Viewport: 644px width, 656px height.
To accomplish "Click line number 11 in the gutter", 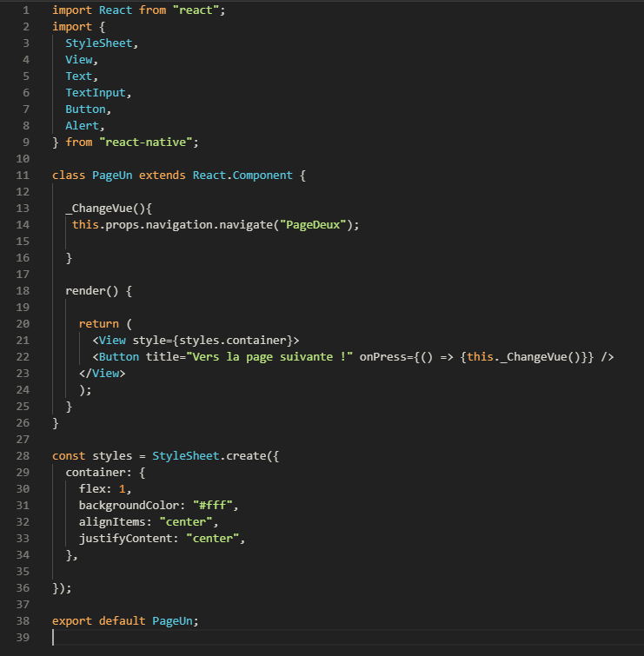I will click(x=23, y=176).
